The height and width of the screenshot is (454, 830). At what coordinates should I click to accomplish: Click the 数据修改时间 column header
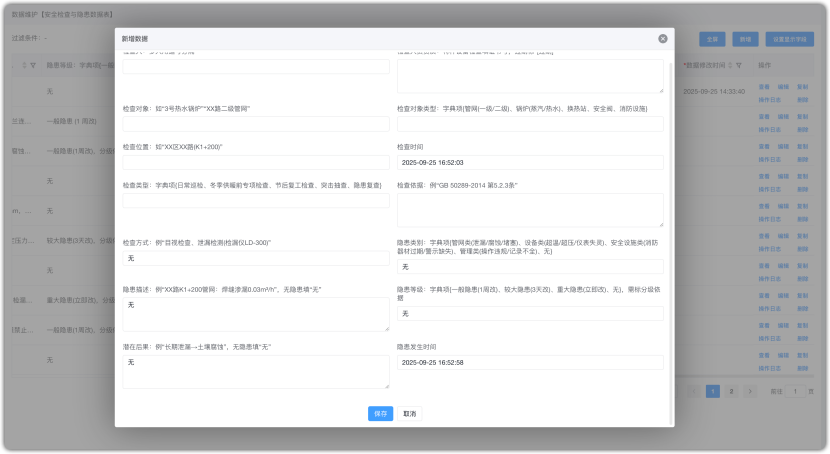pyautogui.click(x=705, y=65)
